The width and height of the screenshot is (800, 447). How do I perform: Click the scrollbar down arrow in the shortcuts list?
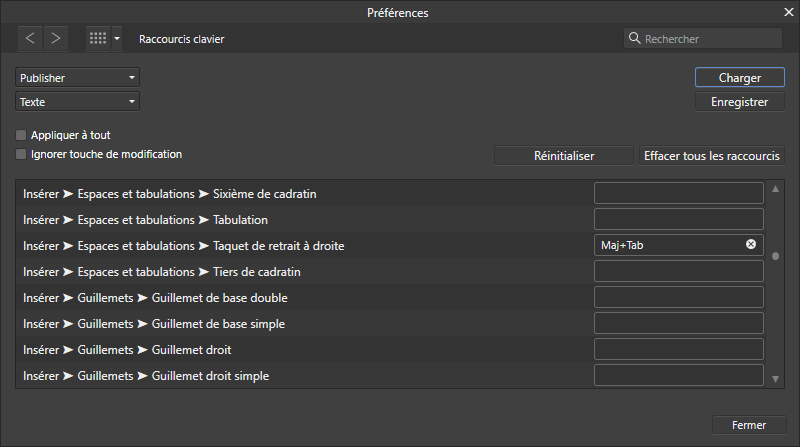[x=776, y=379]
